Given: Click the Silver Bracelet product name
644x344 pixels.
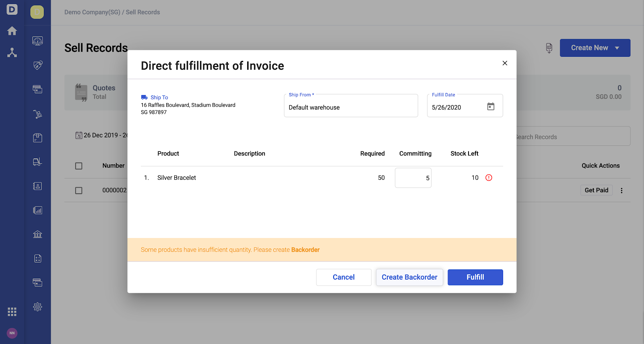Looking at the screenshot, I should click(177, 178).
